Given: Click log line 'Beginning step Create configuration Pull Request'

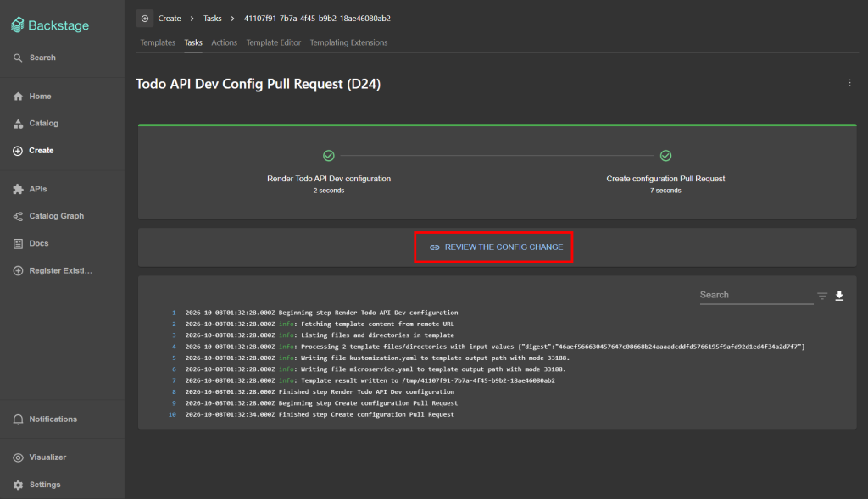Looking at the screenshot, I should pos(321,403).
